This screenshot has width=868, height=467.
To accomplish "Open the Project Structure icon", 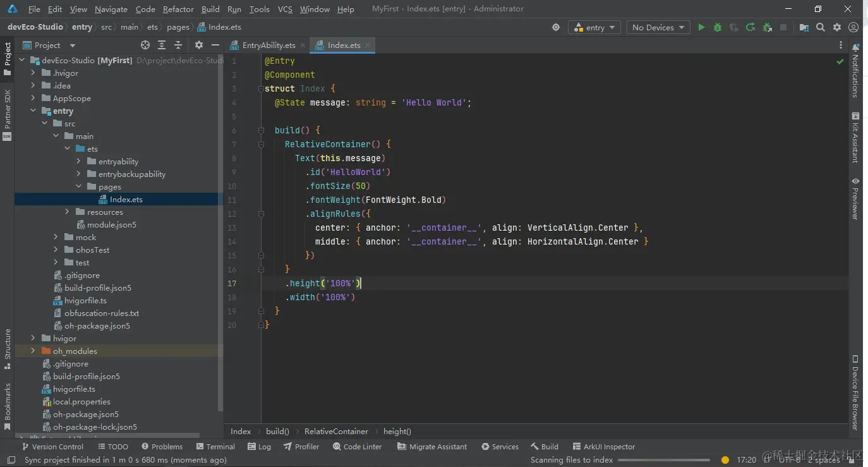I will 804,27.
